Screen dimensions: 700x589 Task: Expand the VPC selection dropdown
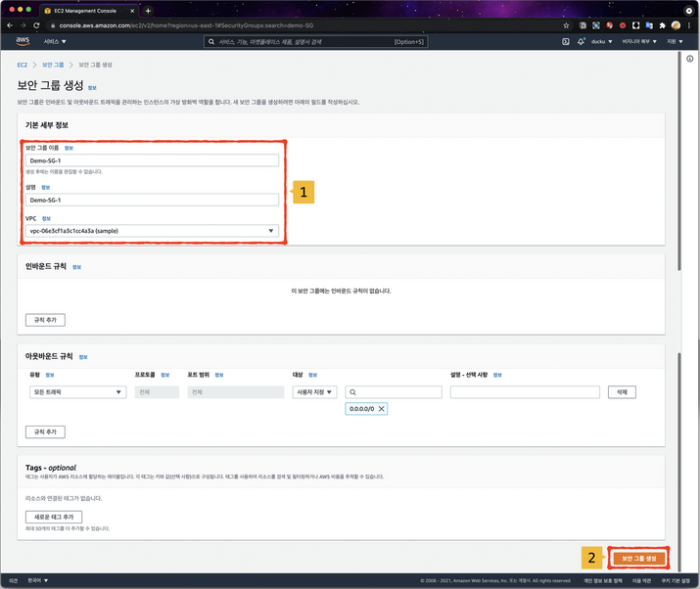(153, 231)
